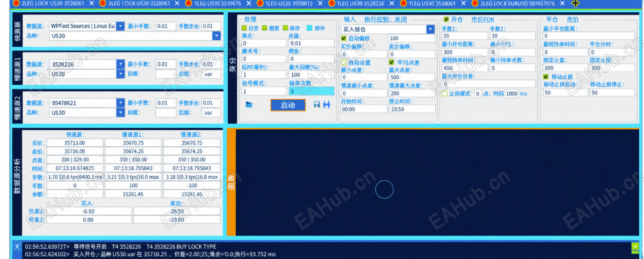This screenshot has width=644, height=259.
Task: Click the fast source 最小手数 field
Action: tap(166, 26)
